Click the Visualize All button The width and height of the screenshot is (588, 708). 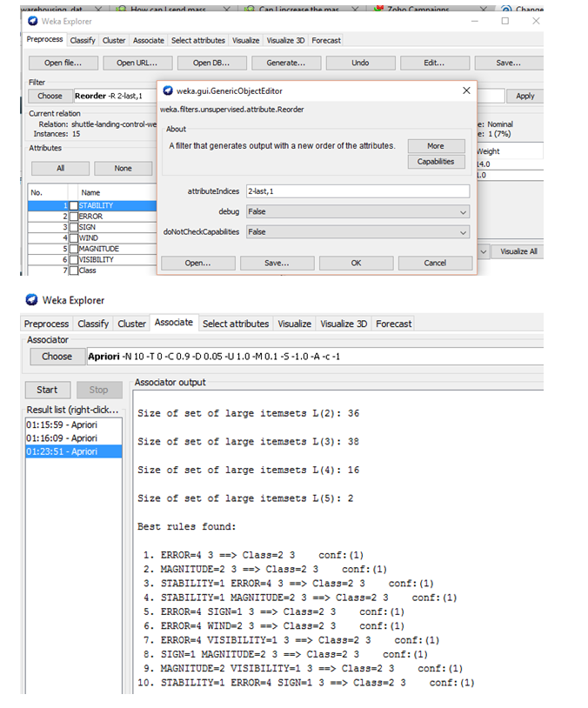click(518, 251)
